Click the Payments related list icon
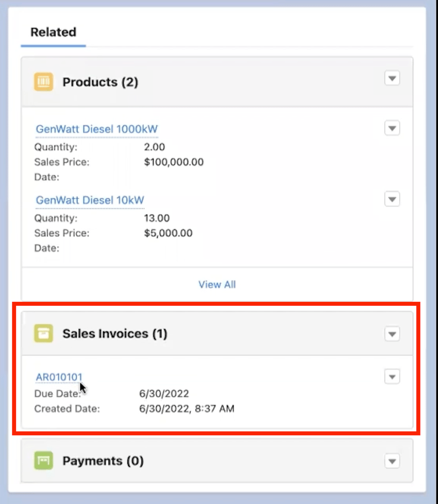 click(x=43, y=461)
